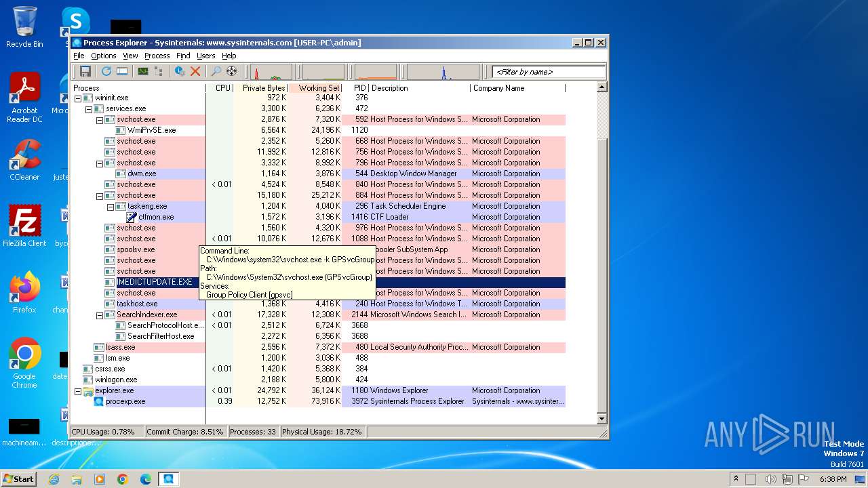Screen dimensions: 868x488
Task: Select the ctfmon.exe process row
Action: (318, 217)
